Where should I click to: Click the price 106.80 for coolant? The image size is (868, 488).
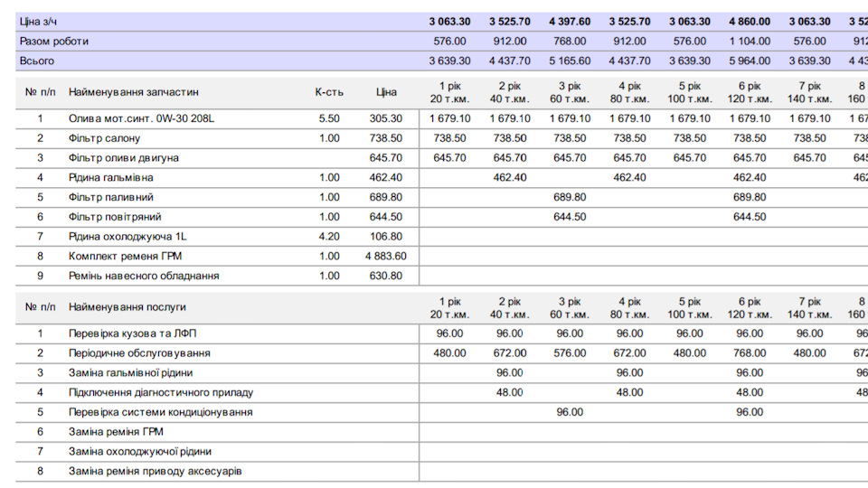click(x=386, y=237)
